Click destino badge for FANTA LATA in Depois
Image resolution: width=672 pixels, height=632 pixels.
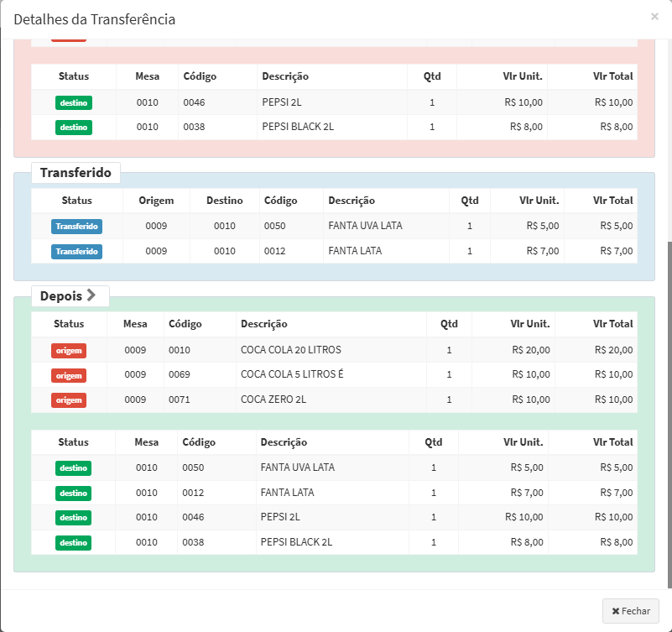click(73, 493)
